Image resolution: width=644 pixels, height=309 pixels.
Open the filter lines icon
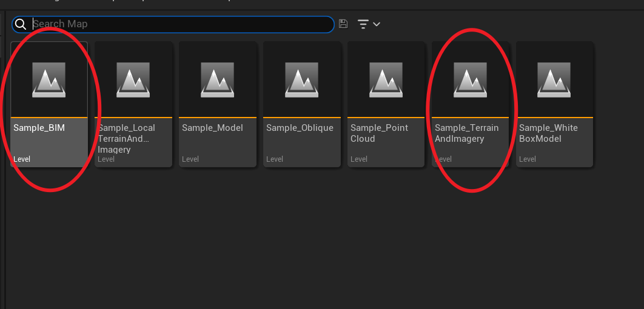(x=363, y=24)
